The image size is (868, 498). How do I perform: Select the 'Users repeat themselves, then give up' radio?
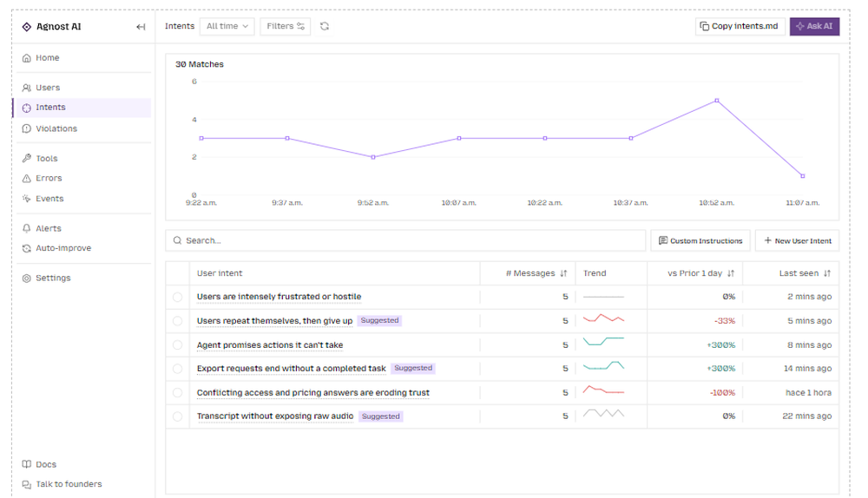click(177, 321)
